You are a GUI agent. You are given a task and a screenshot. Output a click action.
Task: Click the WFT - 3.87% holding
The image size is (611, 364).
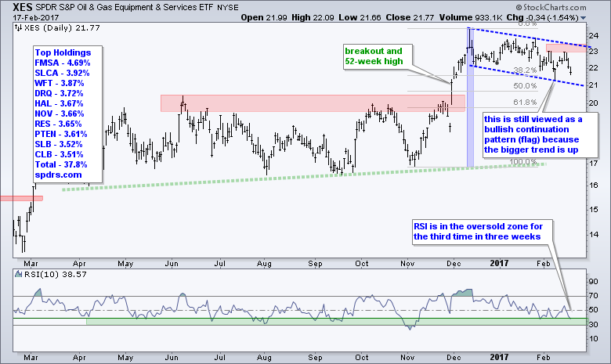[60, 83]
